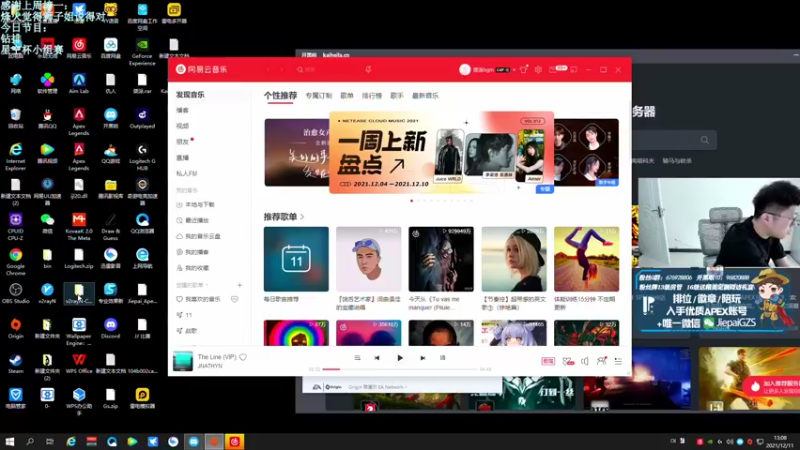This screenshot has width=800, height=450.
Task: Open Discord desktop shortcut
Action: 110,328
